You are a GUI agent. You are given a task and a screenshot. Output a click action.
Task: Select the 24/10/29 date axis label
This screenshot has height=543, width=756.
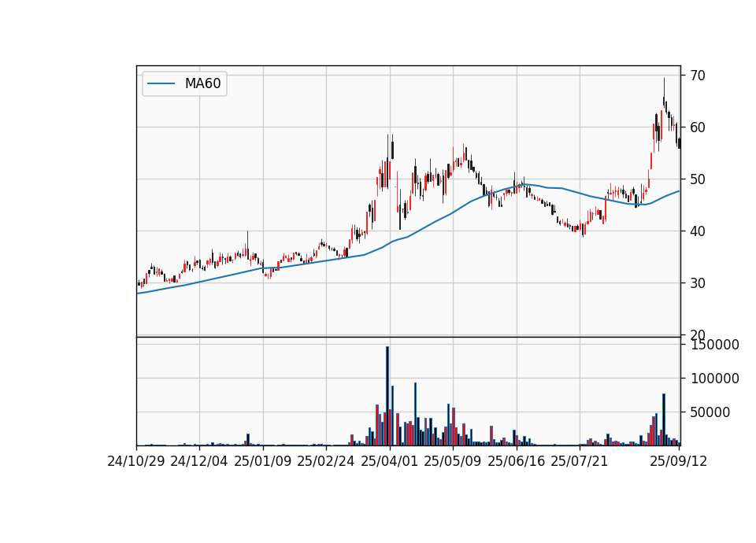pyautogui.click(x=136, y=461)
